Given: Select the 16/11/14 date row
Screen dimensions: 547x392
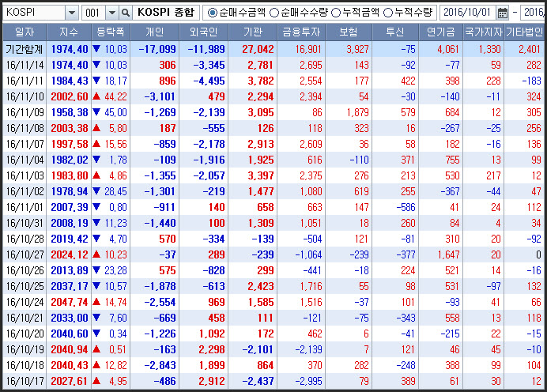Looking at the screenshot, I should (x=273, y=65).
